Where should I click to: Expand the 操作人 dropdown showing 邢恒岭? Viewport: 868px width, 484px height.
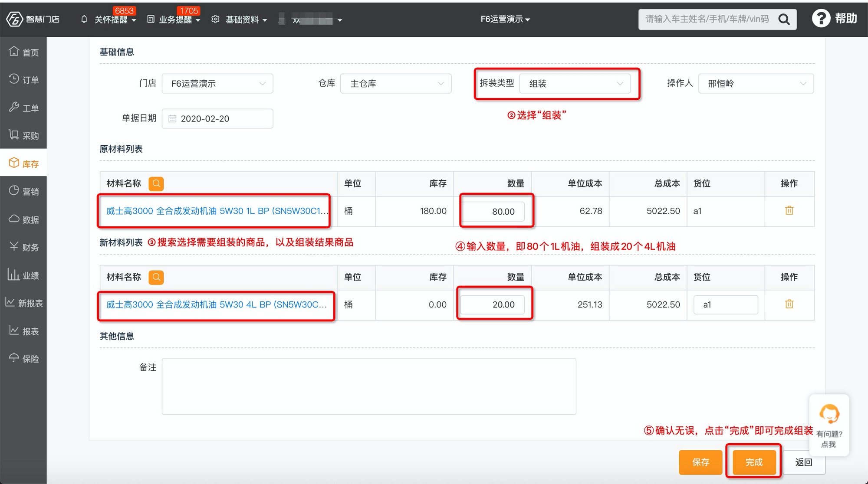[x=756, y=83]
